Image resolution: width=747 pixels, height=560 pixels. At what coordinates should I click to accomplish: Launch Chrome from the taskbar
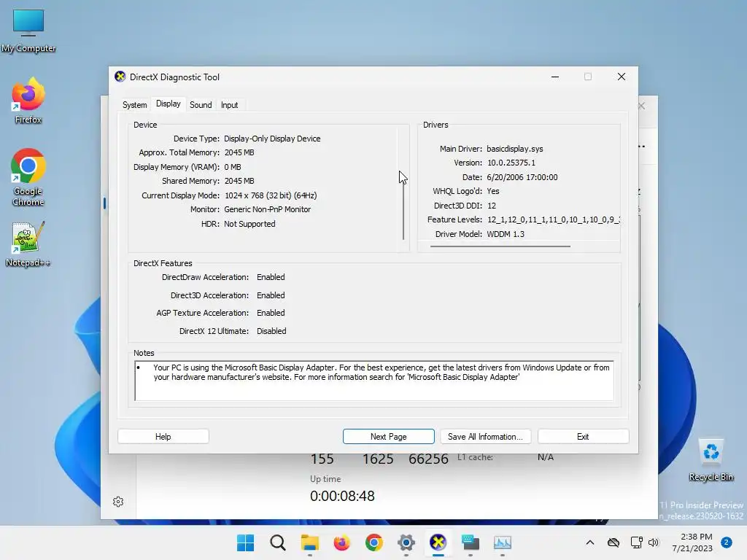point(374,542)
